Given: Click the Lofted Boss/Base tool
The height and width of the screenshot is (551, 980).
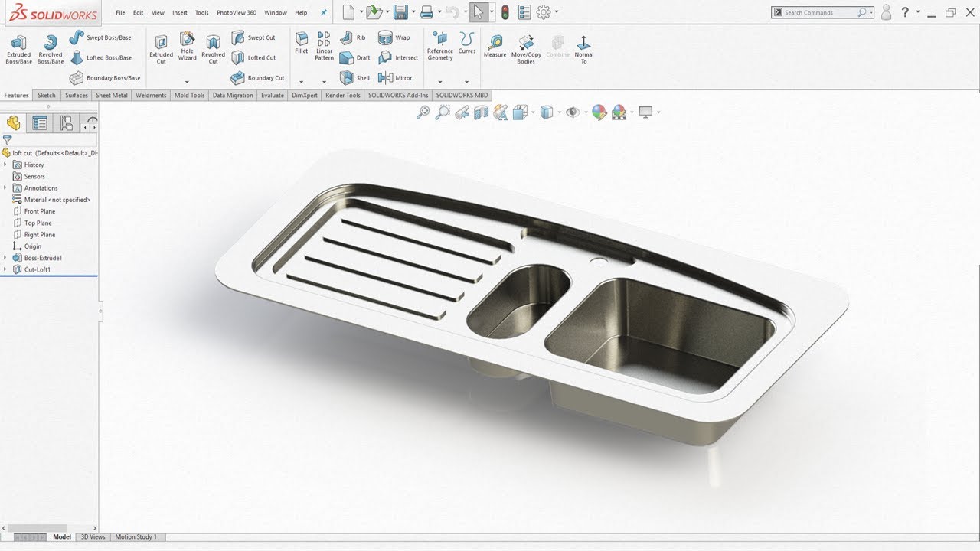Looking at the screenshot, I should (100, 57).
